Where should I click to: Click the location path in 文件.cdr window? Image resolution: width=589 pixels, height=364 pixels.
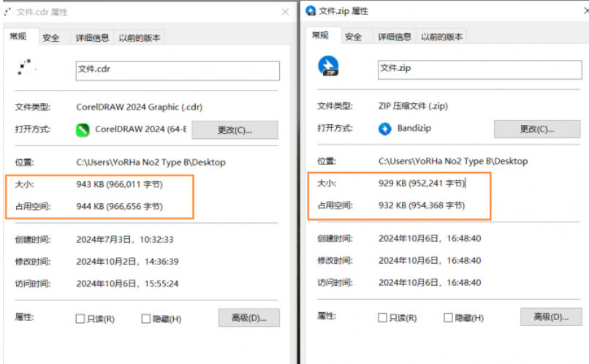tap(151, 162)
